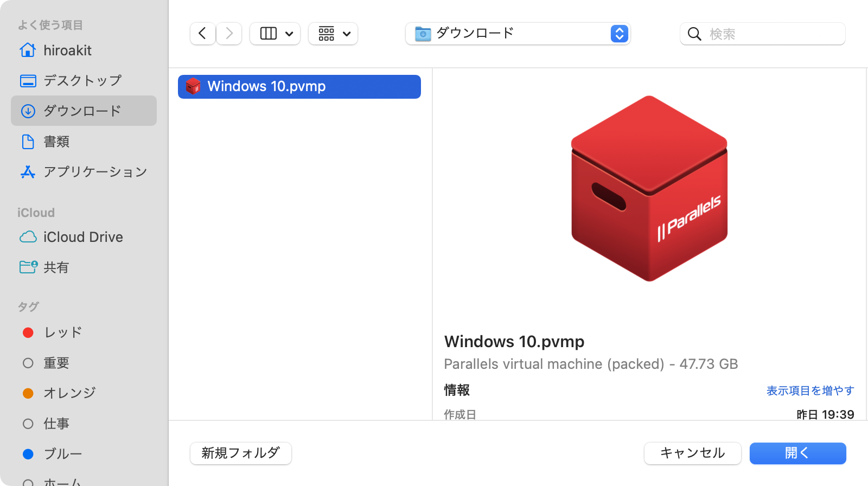Click the back navigation arrow

click(x=202, y=34)
